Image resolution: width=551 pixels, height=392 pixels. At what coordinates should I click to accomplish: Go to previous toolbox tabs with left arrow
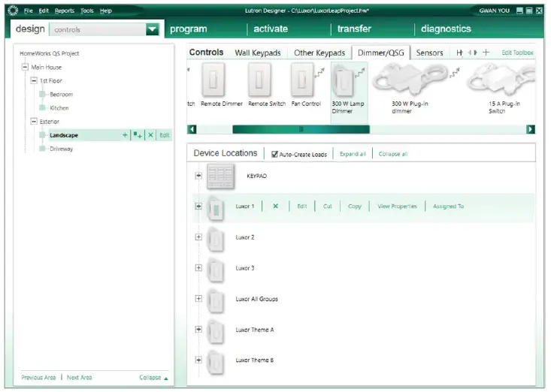(x=470, y=53)
